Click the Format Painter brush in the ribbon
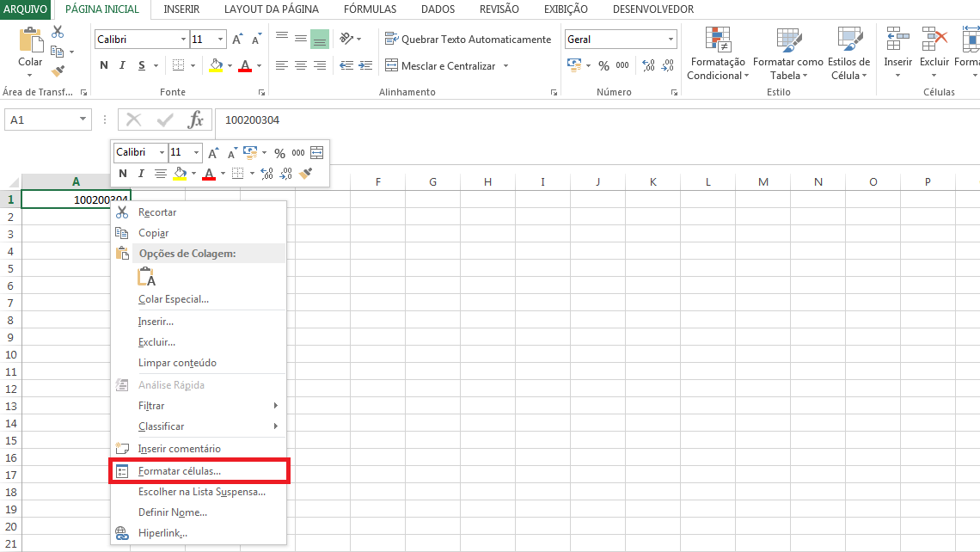 click(x=58, y=71)
